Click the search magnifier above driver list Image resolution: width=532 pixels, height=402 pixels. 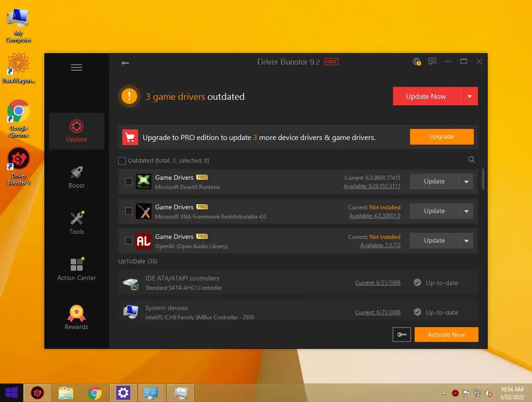click(x=471, y=159)
